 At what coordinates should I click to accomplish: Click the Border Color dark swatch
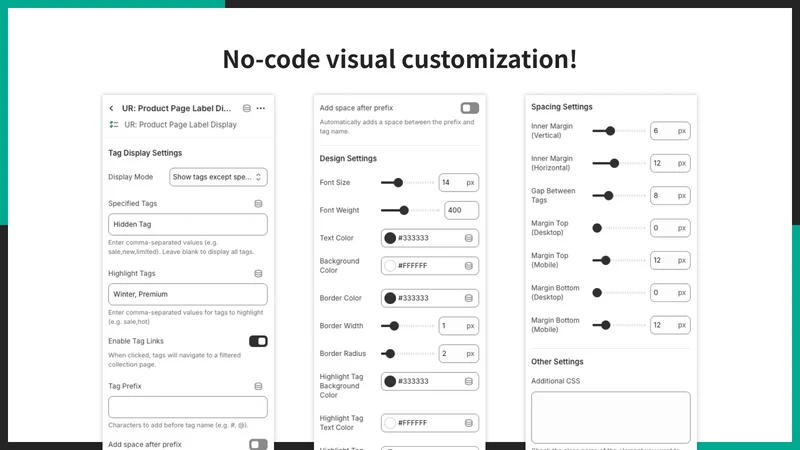(x=390, y=298)
